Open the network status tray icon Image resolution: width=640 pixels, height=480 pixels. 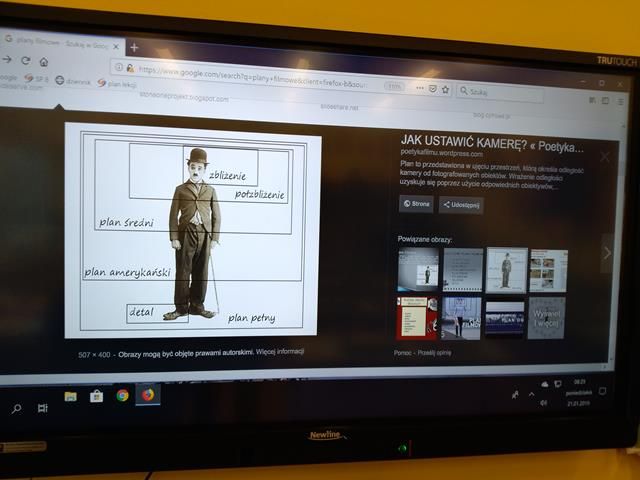pos(558,384)
